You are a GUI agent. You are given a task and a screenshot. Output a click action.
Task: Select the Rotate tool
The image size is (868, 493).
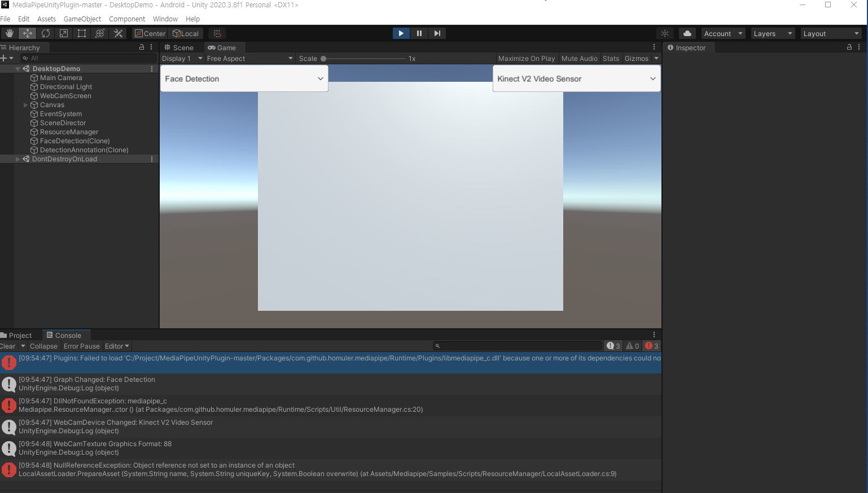pos(46,33)
